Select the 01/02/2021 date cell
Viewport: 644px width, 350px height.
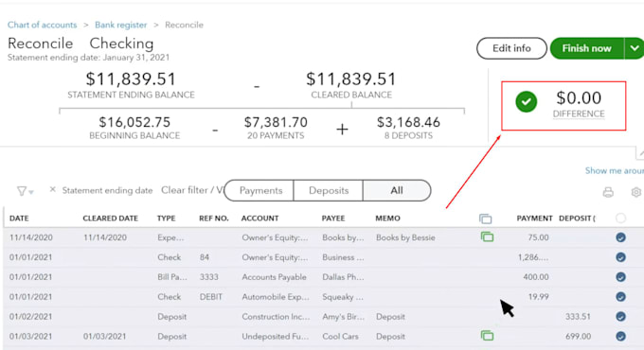(31, 316)
